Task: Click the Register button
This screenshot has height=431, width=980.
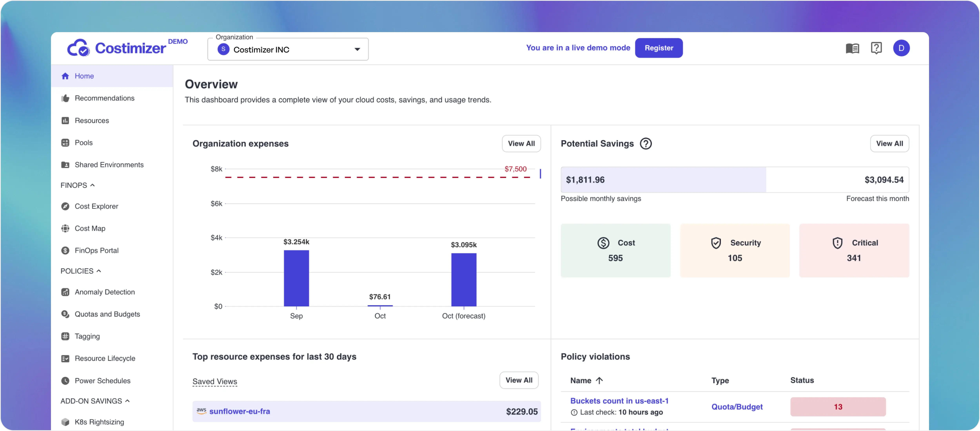Action: [659, 48]
